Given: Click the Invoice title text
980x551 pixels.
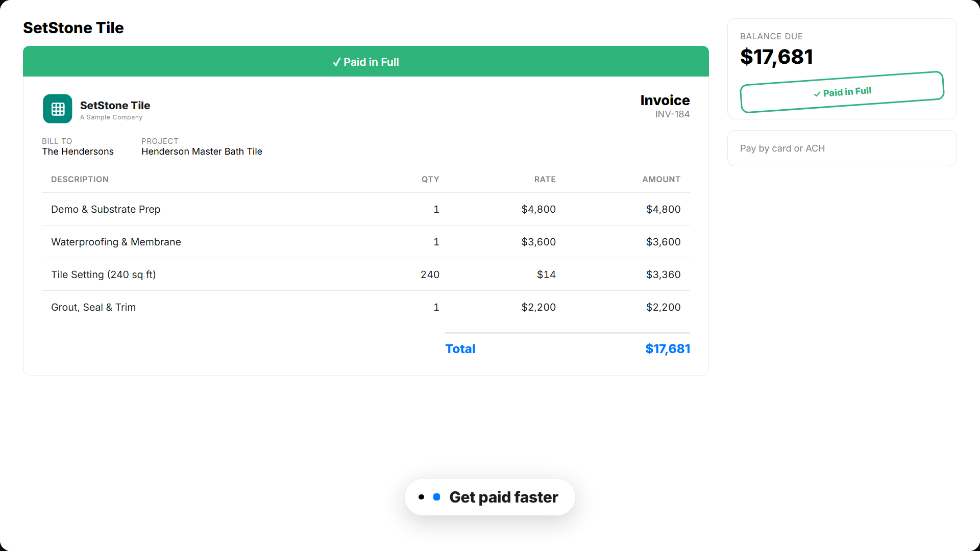Looking at the screenshot, I should coord(665,100).
